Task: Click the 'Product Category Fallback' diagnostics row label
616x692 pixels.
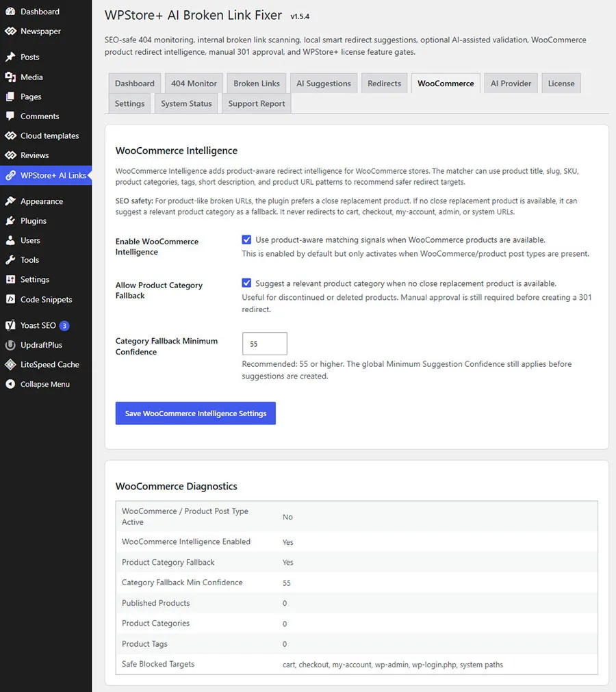Action: pos(168,562)
